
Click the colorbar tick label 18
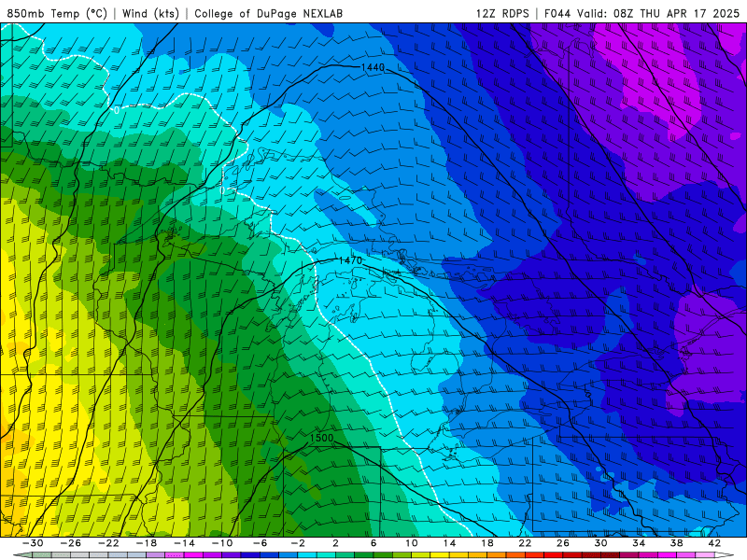coord(486,543)
